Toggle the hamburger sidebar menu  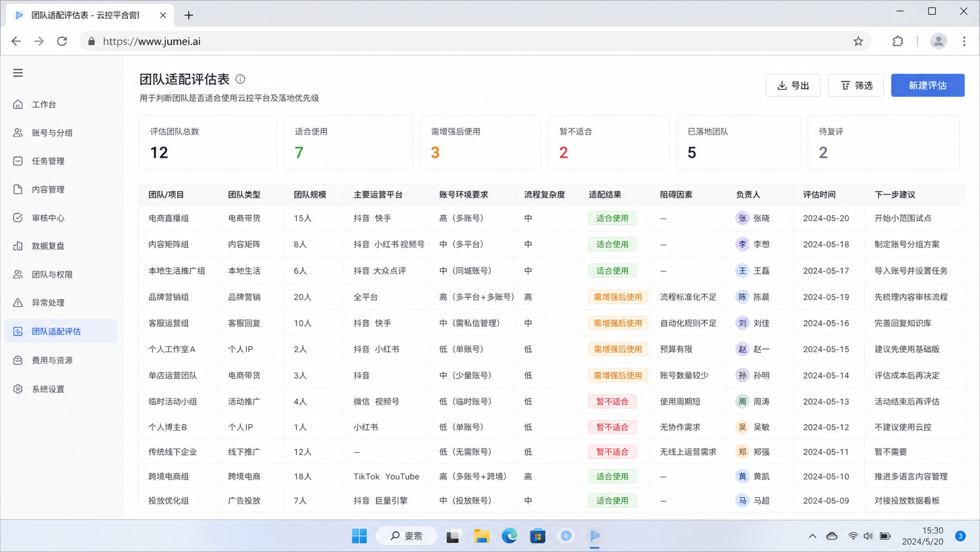click(18, 73)
